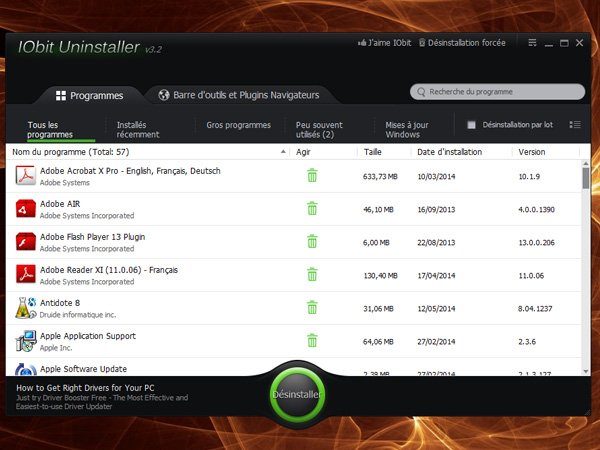Click install date 22/08/2013
This screenshot has width=600, height=450.
tap(436, 242)
